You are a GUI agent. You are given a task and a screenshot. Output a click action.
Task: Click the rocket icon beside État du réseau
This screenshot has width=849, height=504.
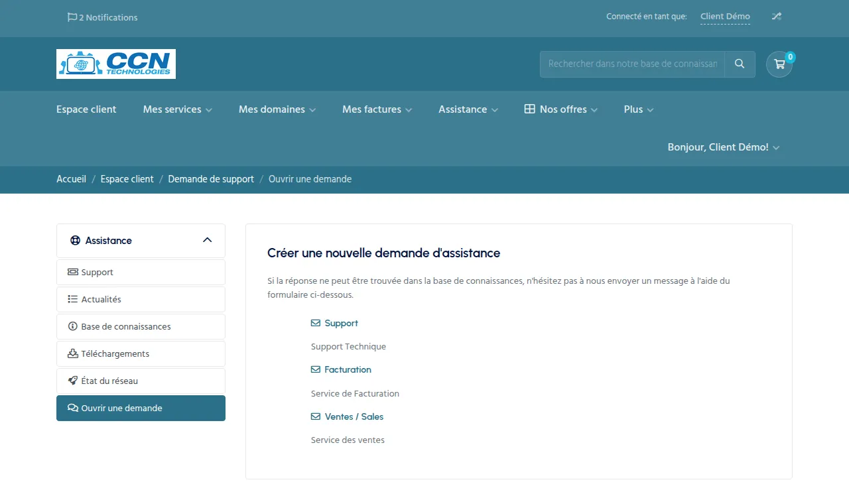pos(73,381)
